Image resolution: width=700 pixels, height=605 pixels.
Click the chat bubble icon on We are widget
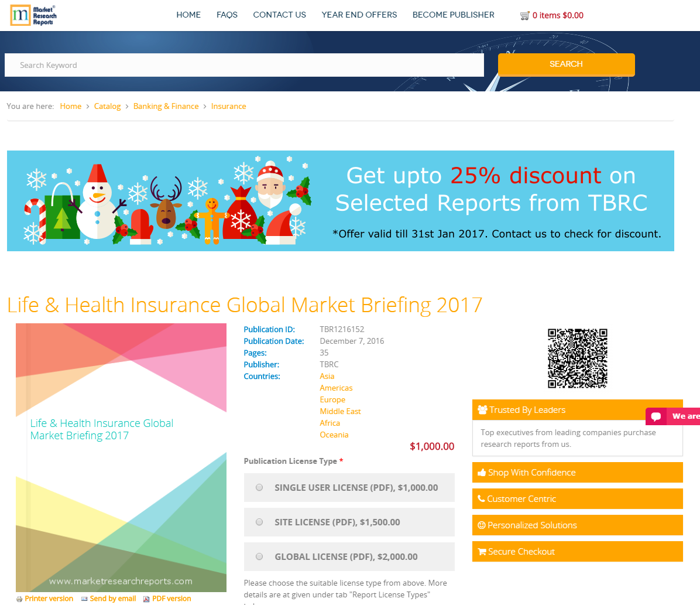tap(656, 416)
